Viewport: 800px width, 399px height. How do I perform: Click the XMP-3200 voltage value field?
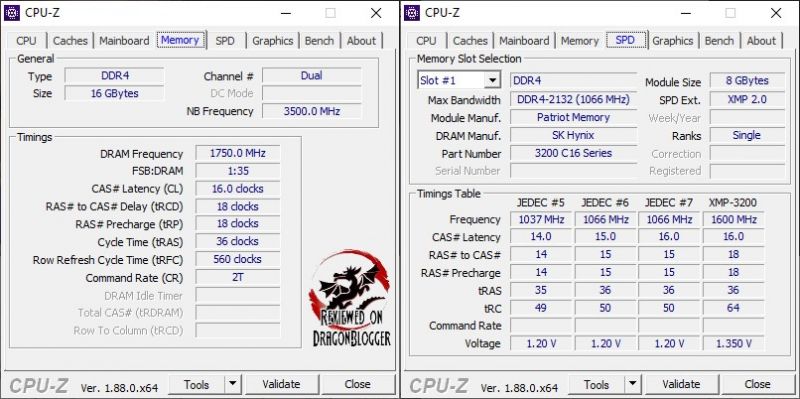pos(733,343)
